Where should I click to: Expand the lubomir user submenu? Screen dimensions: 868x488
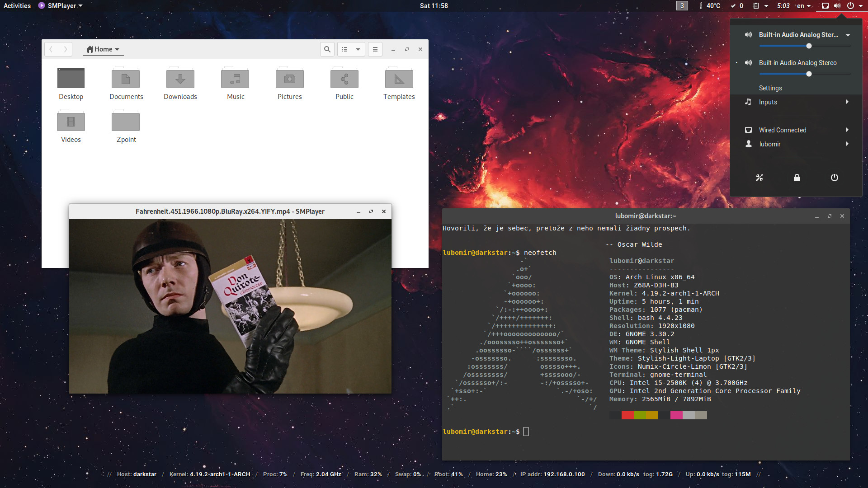(847, 144)
